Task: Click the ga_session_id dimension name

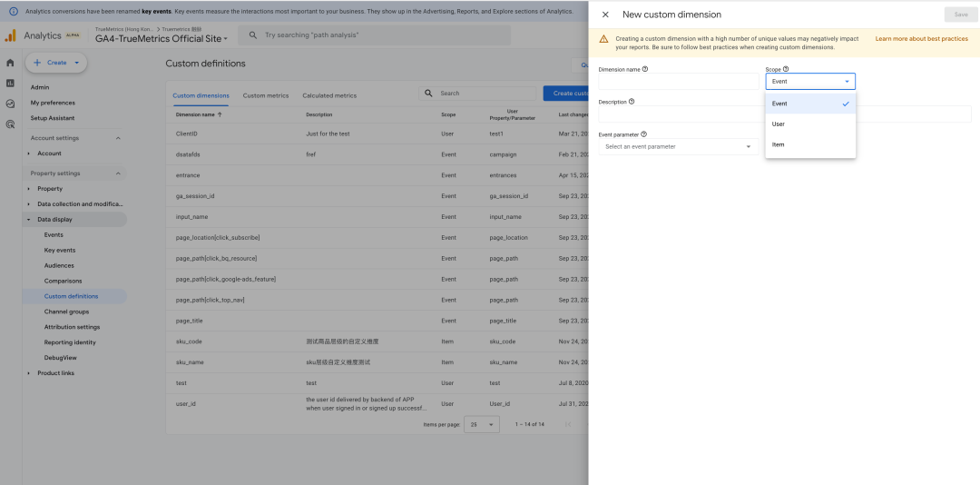Action: [195, 196]
